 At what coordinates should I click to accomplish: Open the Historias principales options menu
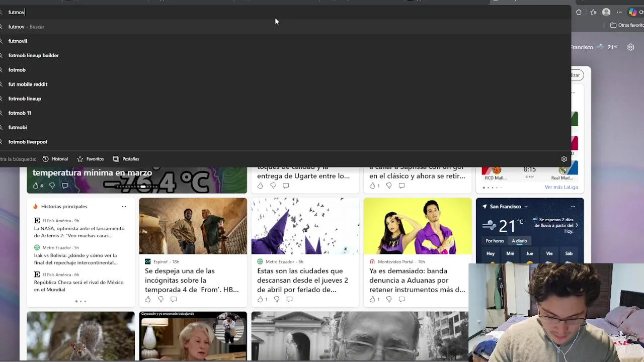124,207
